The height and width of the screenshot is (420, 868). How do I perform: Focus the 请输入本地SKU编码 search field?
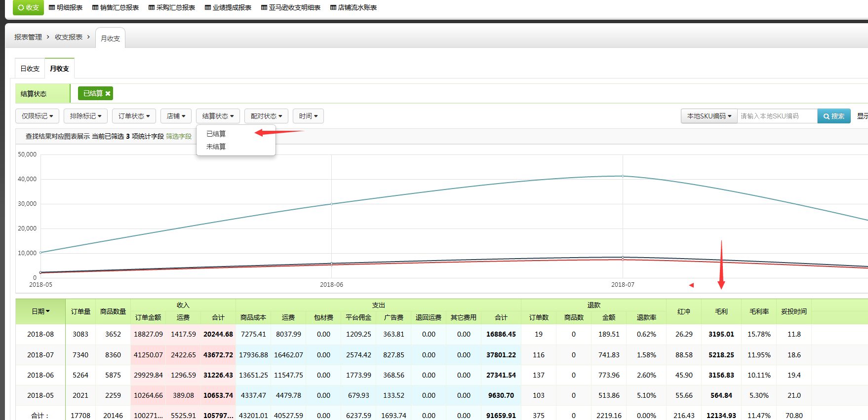[x=777, y=116]
